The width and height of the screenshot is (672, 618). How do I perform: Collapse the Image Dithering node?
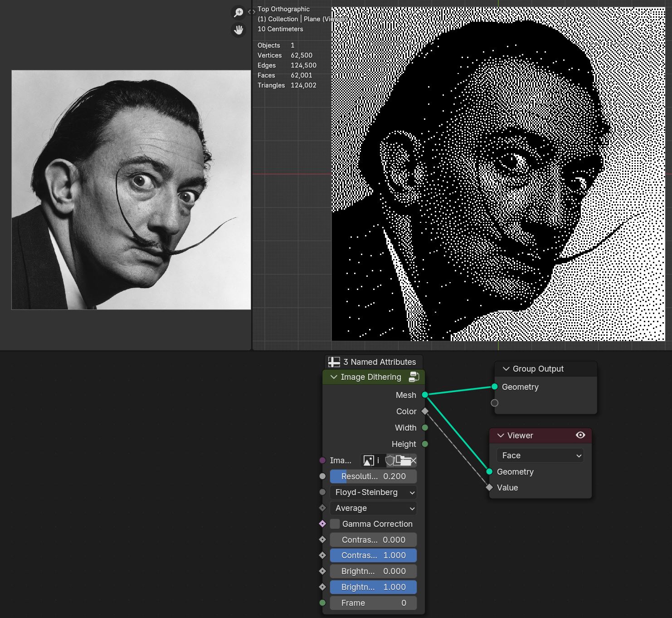(x=334, y=377)
